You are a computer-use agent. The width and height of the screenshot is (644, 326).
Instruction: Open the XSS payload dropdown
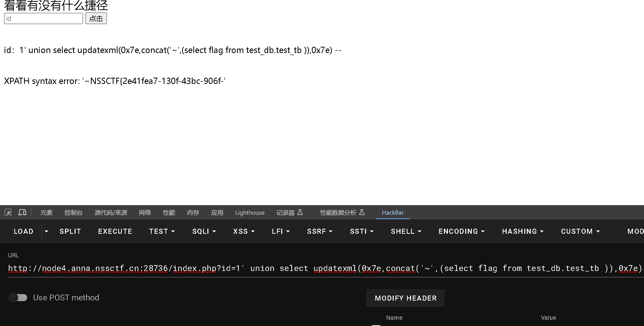click(x=244, y=231)
